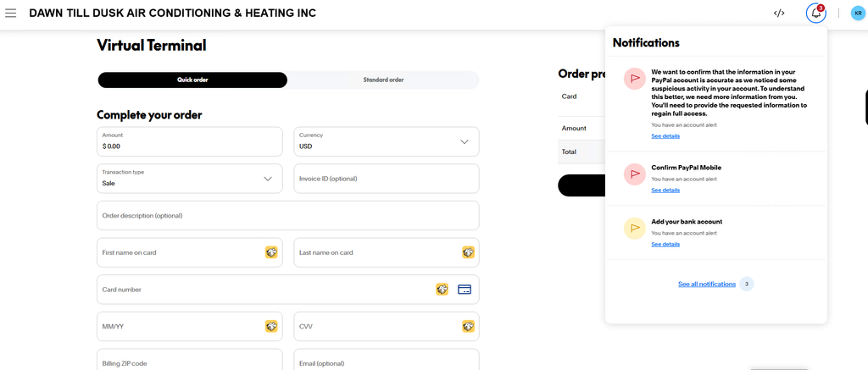Click autofill icon in Card number field

[442, 290]
